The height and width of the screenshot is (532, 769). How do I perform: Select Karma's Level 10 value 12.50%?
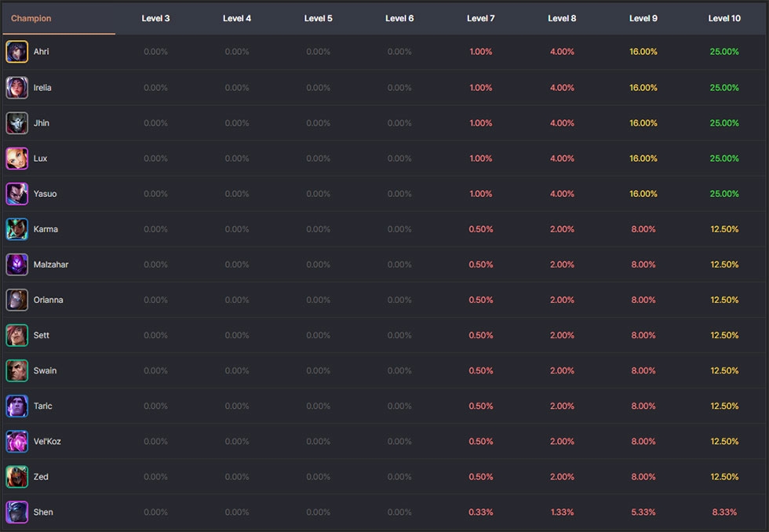[x=724, y=229]
